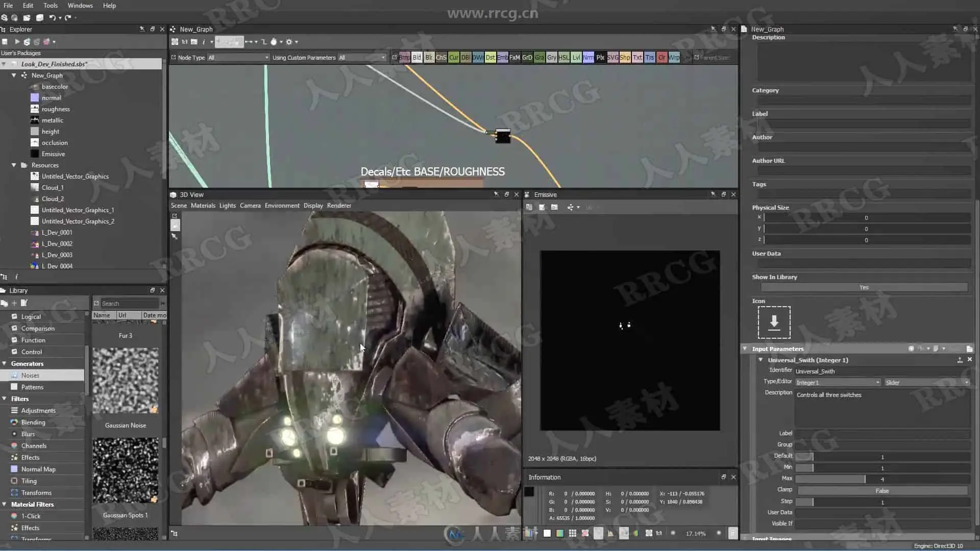Toggle Show In Library Yes button
Image resolution: width=980 pixels, height=551 pixels.
pos(864,287)
